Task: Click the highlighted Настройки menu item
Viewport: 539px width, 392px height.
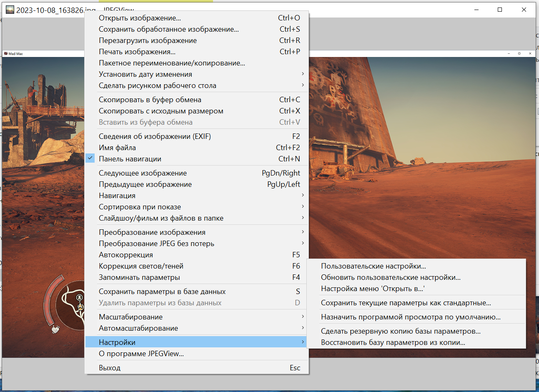Action: coord(196,342)
